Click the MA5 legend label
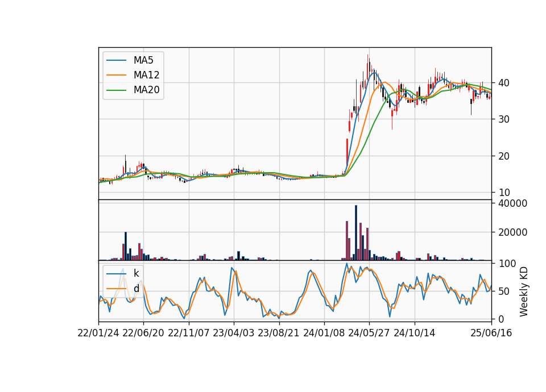The image size is (546, 392). [x=143, y=60]
